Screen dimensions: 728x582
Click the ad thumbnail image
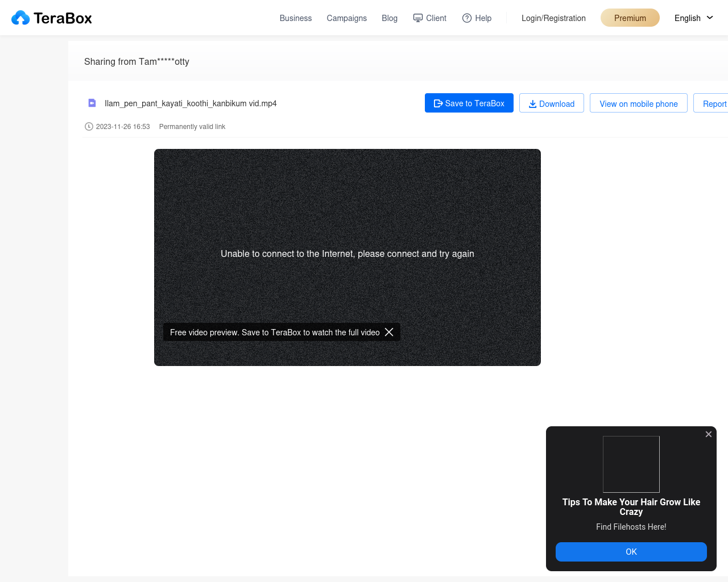point(631,464)
